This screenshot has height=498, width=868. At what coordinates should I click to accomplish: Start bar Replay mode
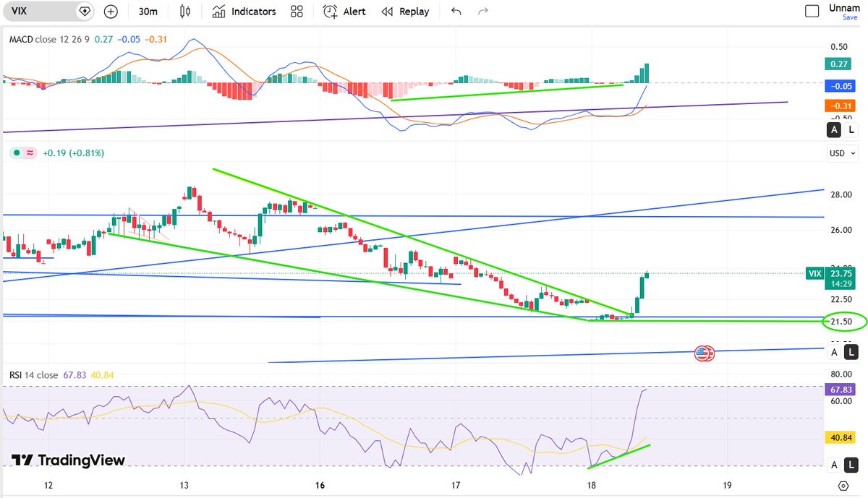click(405, 12)
